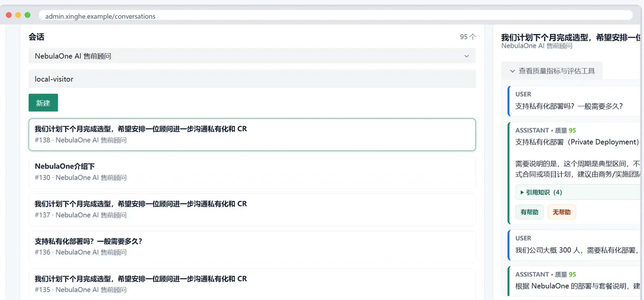Image resolution: width=644 pixels, height=300 pixels.
Task: Mark the reply as 有帮助
Action: [x=529, y=212]
